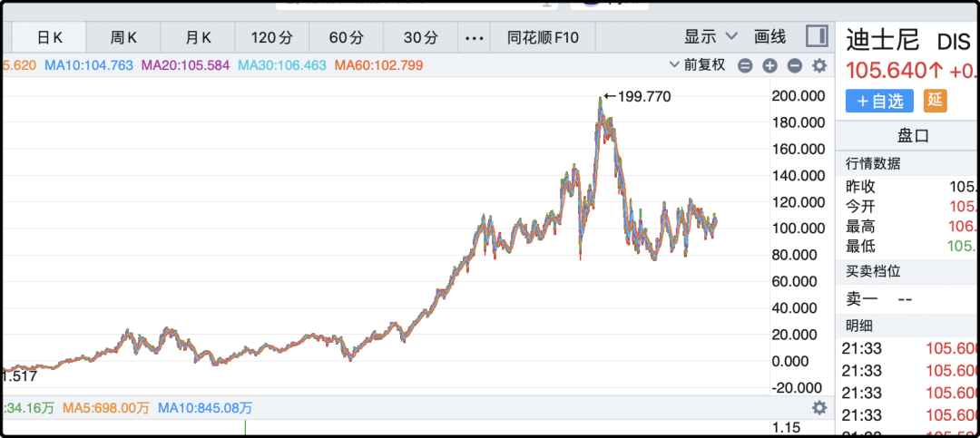Viewport: 980px width, 438px height.
Task: Click the 最高 high price row
Action: point(913,226)
